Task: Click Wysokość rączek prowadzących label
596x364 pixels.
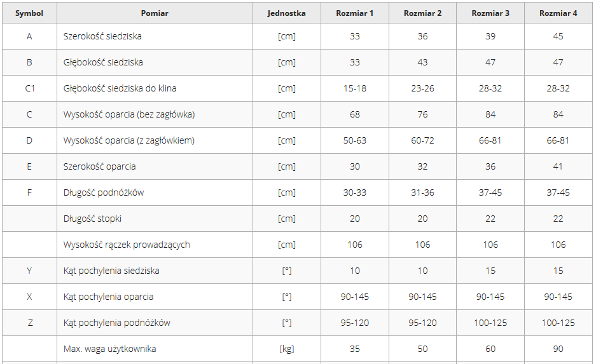Action: [x=127, y=245]
